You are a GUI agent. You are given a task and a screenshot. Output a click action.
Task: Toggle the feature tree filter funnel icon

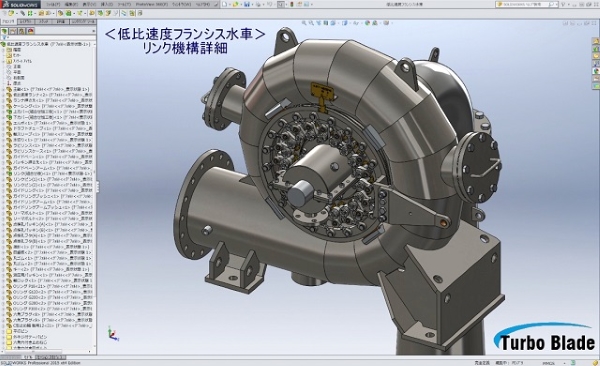[5, 38]
